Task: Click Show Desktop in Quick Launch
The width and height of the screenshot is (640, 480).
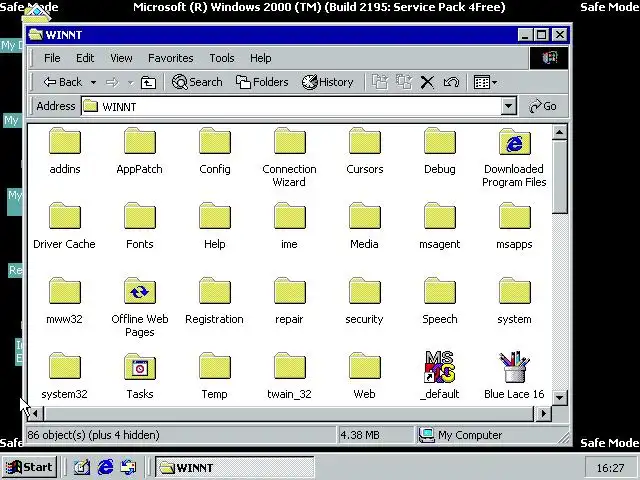Action: click(x=82, y=467)
